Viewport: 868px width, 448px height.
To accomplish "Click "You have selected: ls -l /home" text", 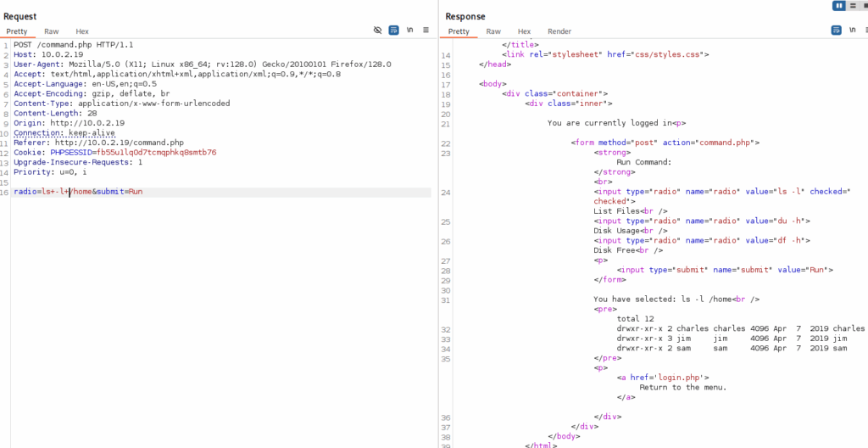I will point(663,300).
